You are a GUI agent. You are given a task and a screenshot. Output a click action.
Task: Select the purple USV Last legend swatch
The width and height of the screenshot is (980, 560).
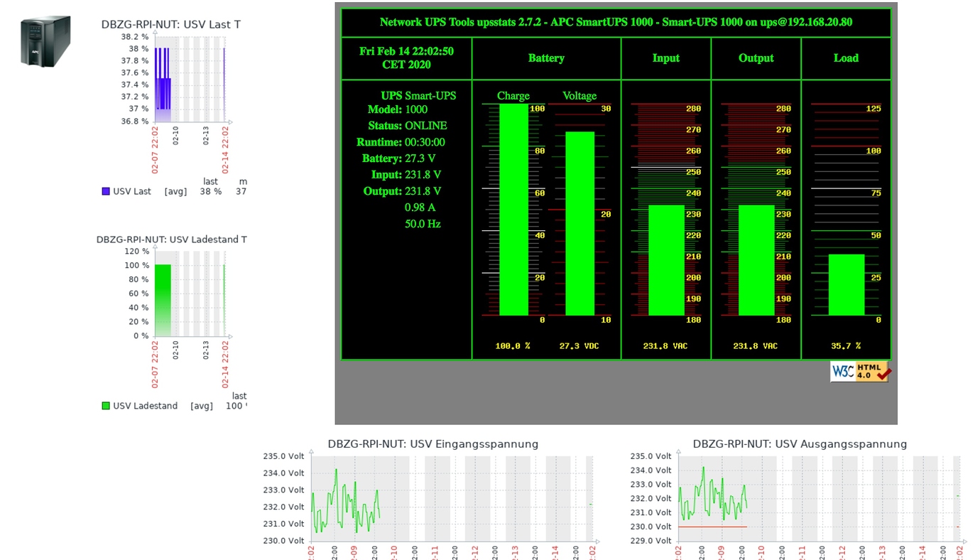pyautogui.click(x=105, y=190)
